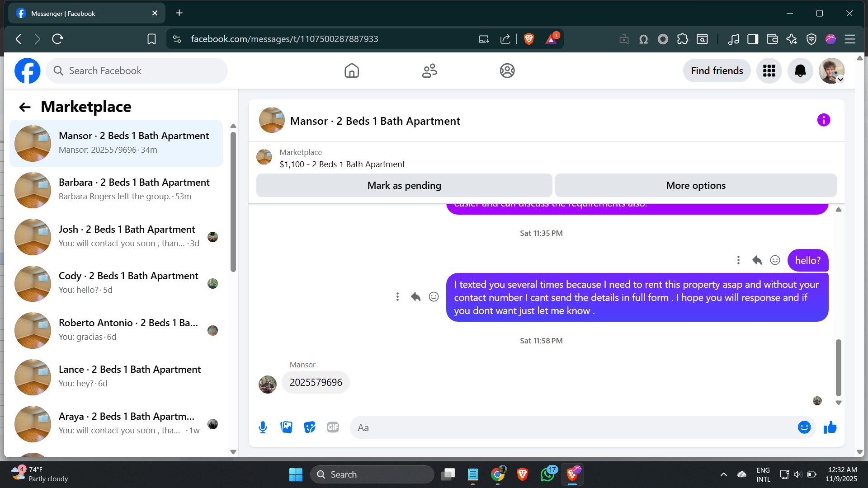Click Mark as pending button
The image size is (868, 488).
coord(404,185)
